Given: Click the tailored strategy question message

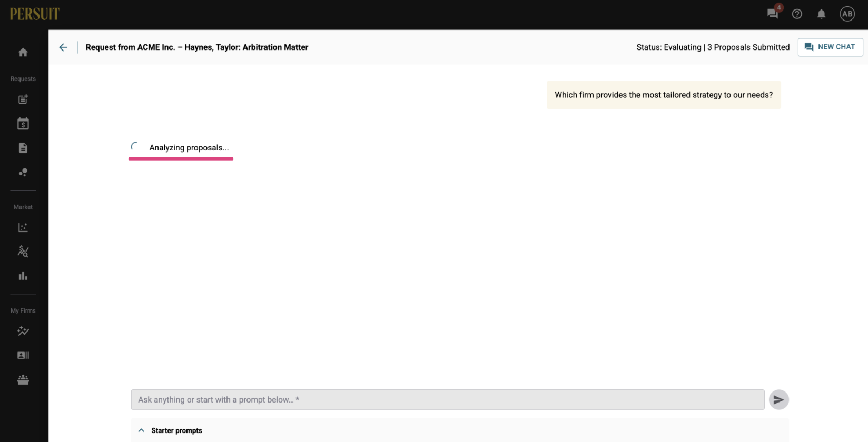Looking at the screenshot, I should 664,95.
